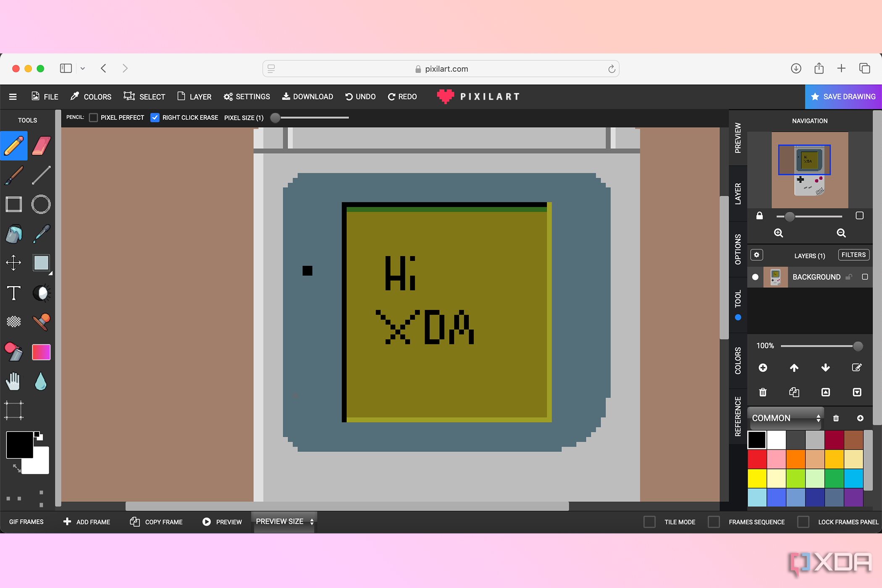Viewport: 882px width, 588px height.
Task: Click the Download menu item
Action: (307, 97)
